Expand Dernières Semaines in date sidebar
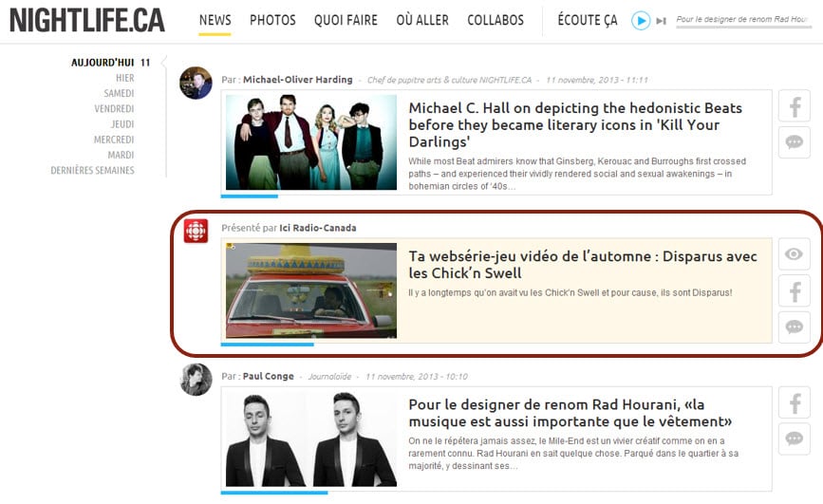This screenshot has width=823, height=504. (x=92, y=171)
